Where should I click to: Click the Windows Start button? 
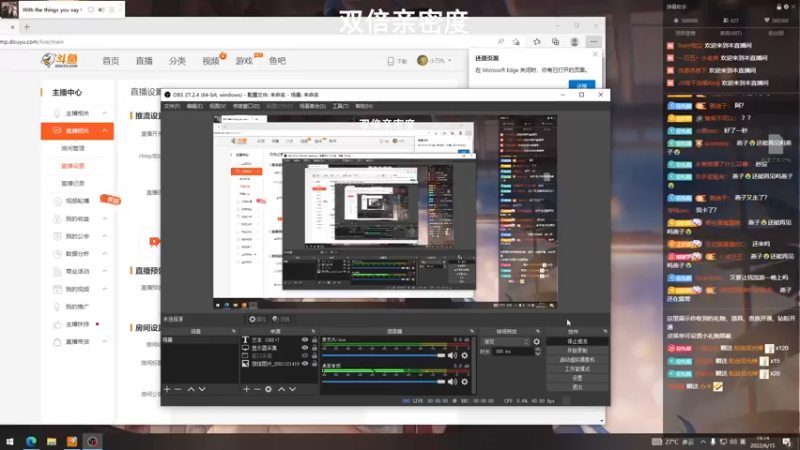coord(10,441)
